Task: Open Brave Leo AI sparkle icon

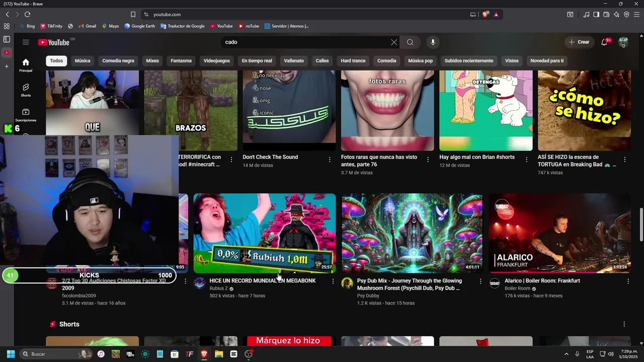Action: tap(616, 15)
